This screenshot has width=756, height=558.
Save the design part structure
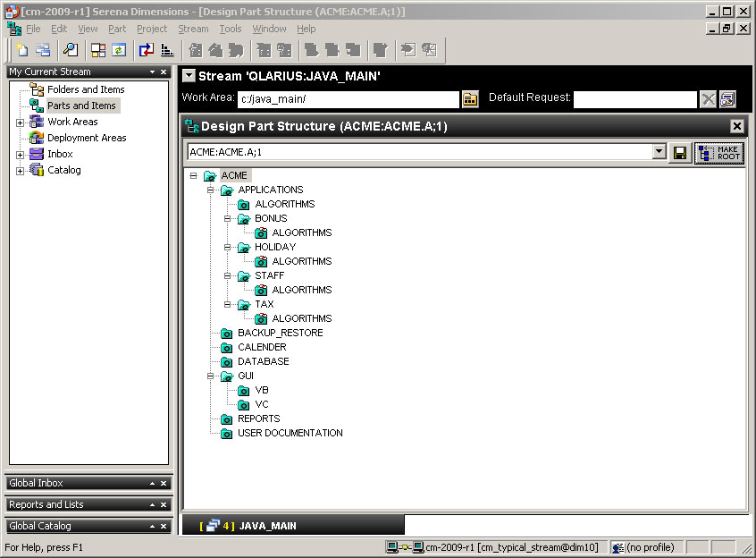680,153
